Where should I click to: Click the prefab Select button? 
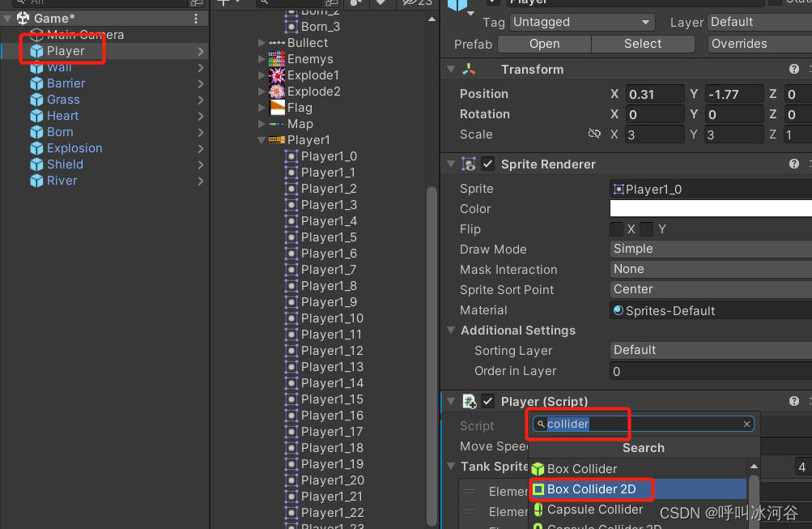tap(643, 44)
